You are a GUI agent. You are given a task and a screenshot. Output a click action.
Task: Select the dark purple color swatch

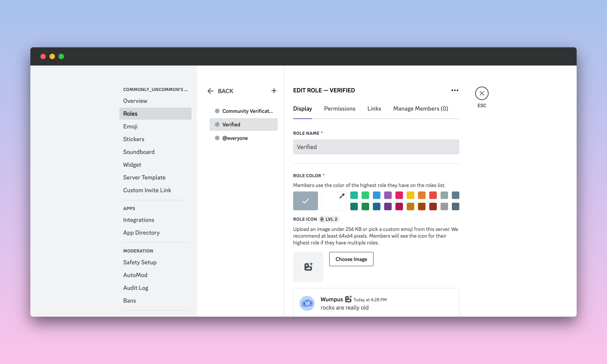click(x=388, y=207)
